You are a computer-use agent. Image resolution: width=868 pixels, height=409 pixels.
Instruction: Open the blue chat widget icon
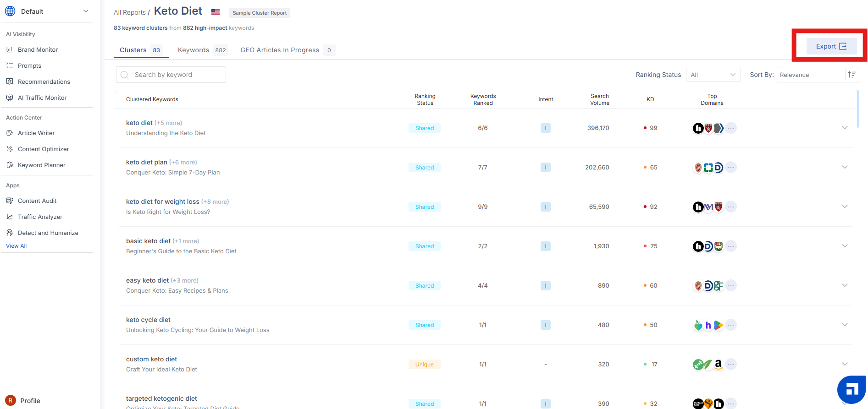[851, 390]
